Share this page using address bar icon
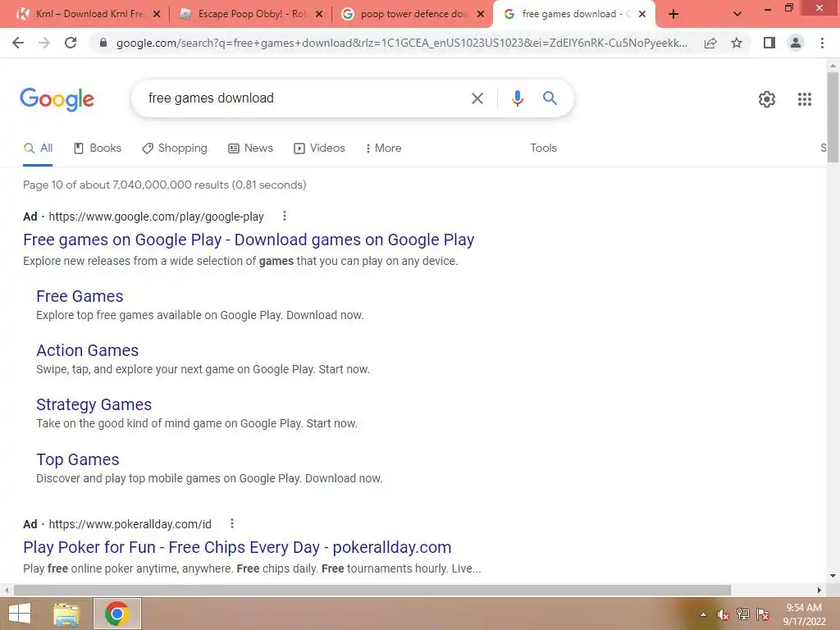Image resolution: width=840 pixels, height=630 pixels. pyautogui.click(x=710, y=43)
